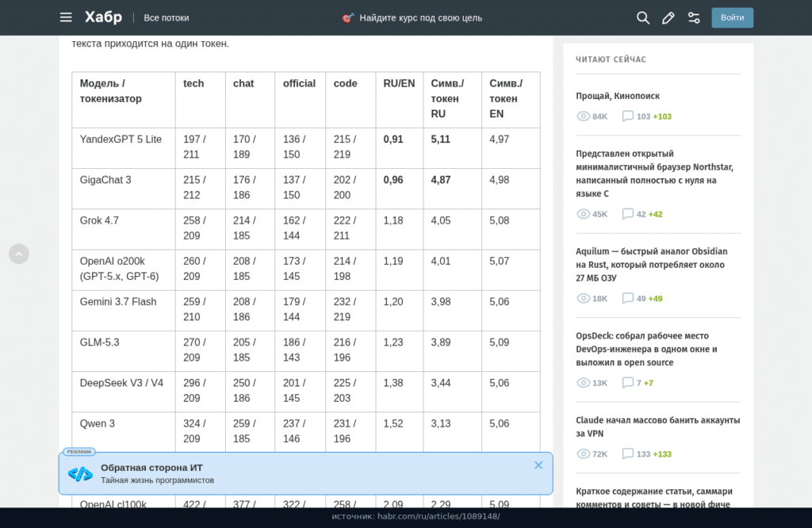Click the comments icon under Прощай, Кинопоиск

pyautogui.click(x=628, y=116)
